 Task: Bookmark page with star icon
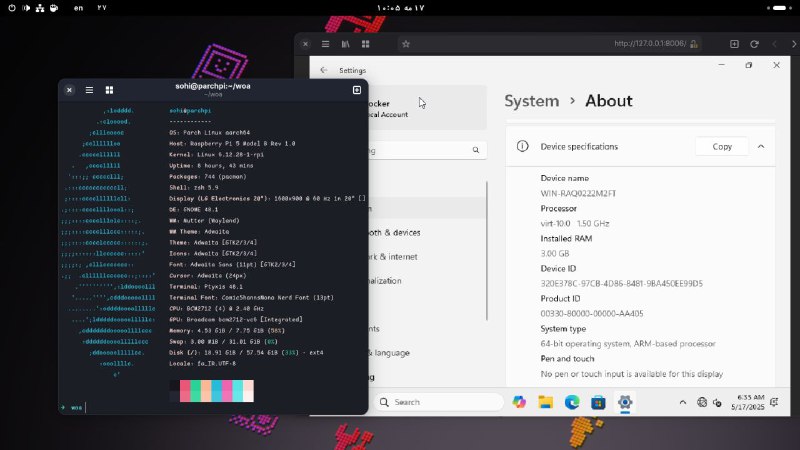pyautogui.click(x=406, y=44)
